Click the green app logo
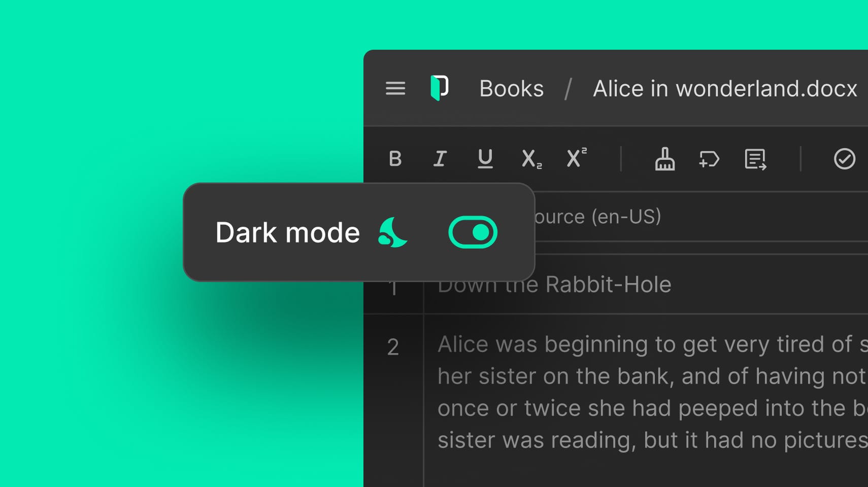Viewport: 868px width, 487px height. point(439,88)
